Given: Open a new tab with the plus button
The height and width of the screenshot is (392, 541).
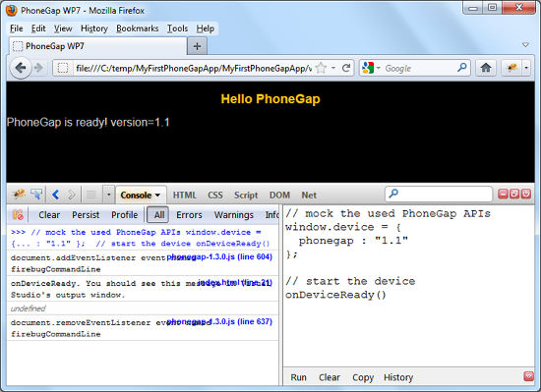Looking at the screenshot, I should tap(197, 46).
